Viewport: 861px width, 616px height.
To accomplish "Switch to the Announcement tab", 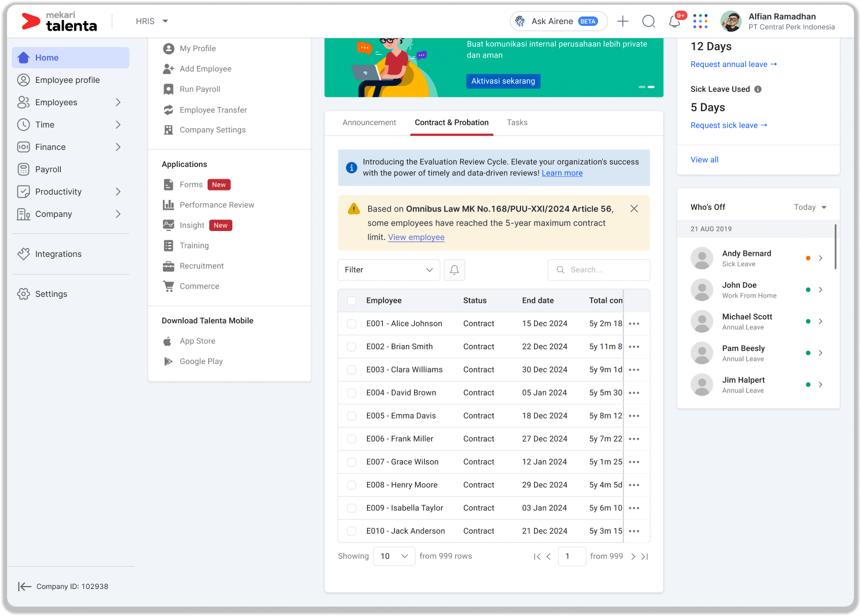I will click(x=369, y=123).
